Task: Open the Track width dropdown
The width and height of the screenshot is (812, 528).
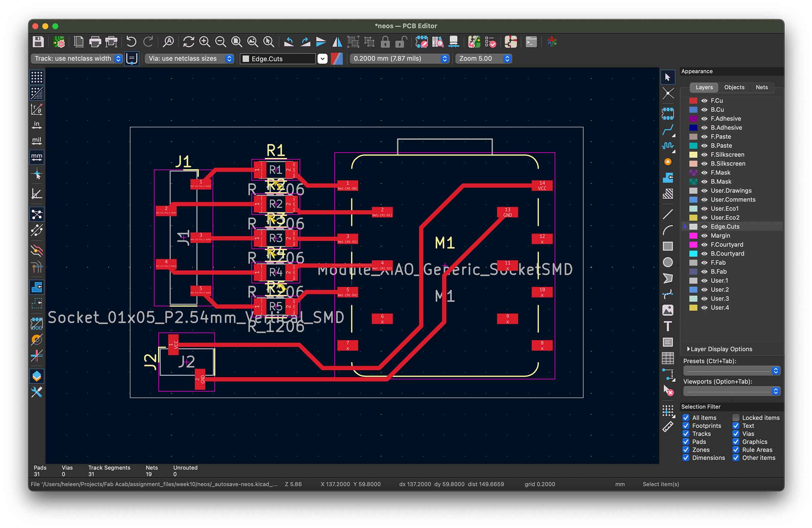Action: [x=77, y=59]
